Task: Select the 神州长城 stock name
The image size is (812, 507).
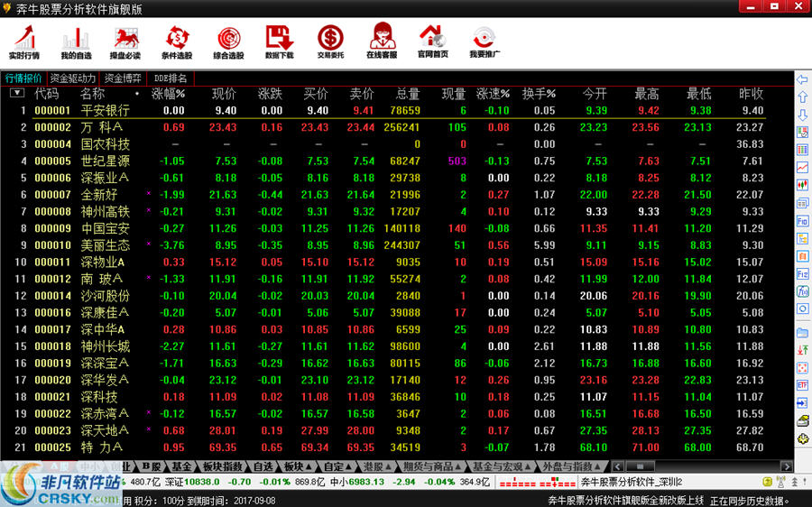Action: click(106, 346)
